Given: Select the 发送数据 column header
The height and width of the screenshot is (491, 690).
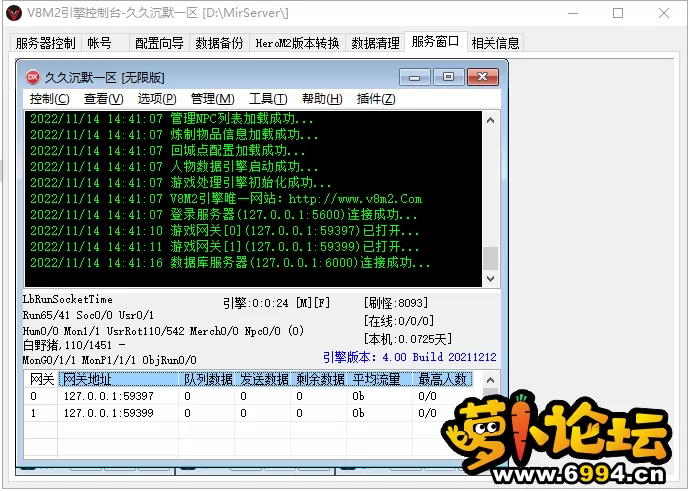Looking at the screenshot, I should click(x=263, y=379).
